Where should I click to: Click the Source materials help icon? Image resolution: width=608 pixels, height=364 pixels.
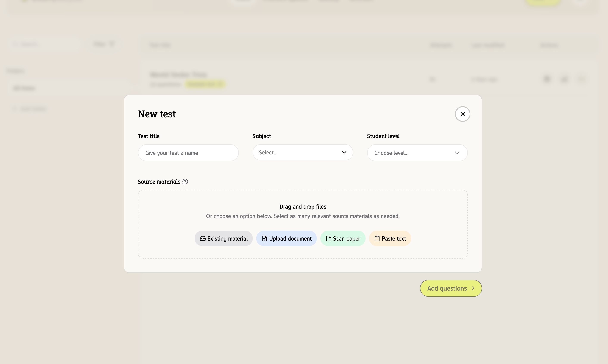185,182
